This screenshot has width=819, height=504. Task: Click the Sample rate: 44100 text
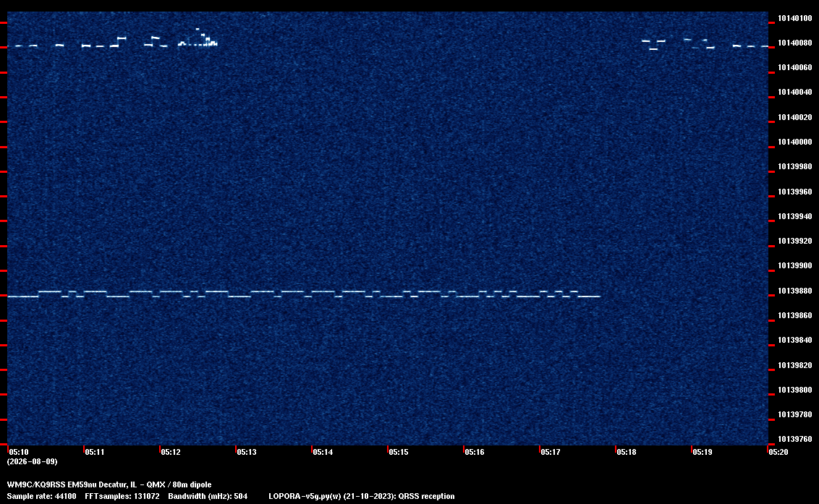(41, 496)
